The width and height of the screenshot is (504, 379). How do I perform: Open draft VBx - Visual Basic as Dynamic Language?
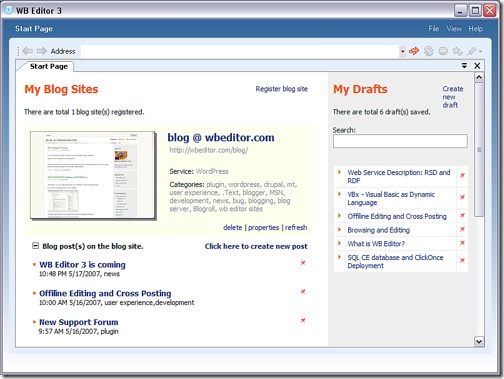(391, 198)
